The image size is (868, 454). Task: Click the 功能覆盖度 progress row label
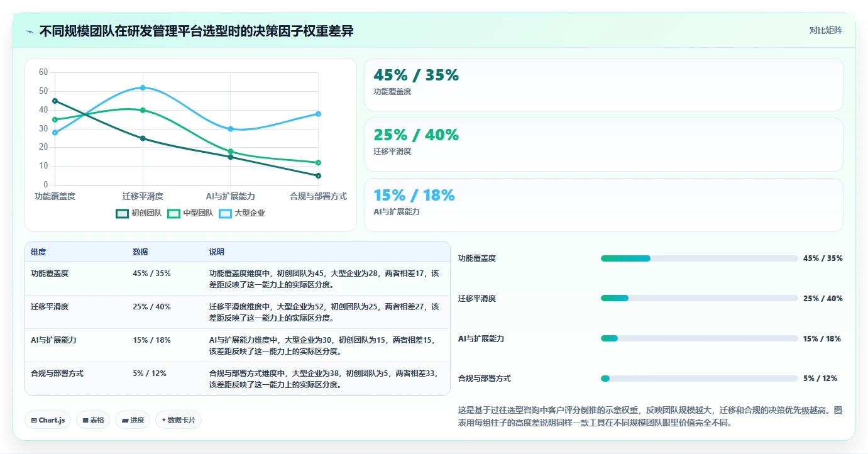477,258
